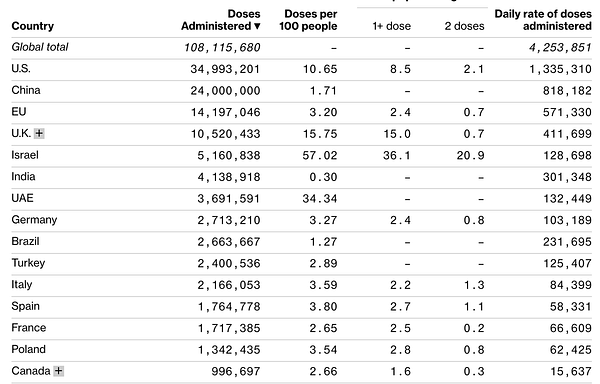The width and height of the screenshot is (600, 384).
Task: Sort by 1+ dose column header
Action: click(391, 26)
